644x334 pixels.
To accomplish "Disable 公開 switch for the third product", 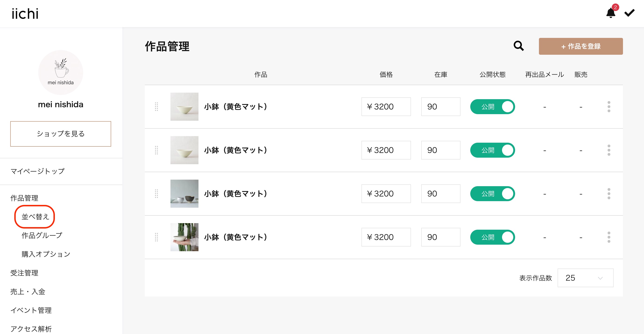I will pos(492,194).
